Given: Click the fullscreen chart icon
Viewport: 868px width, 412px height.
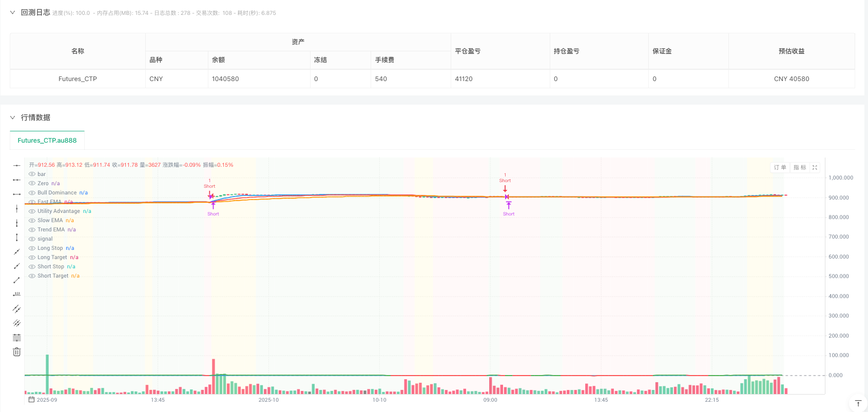Looking at the screenshot, I should point(815,168).
